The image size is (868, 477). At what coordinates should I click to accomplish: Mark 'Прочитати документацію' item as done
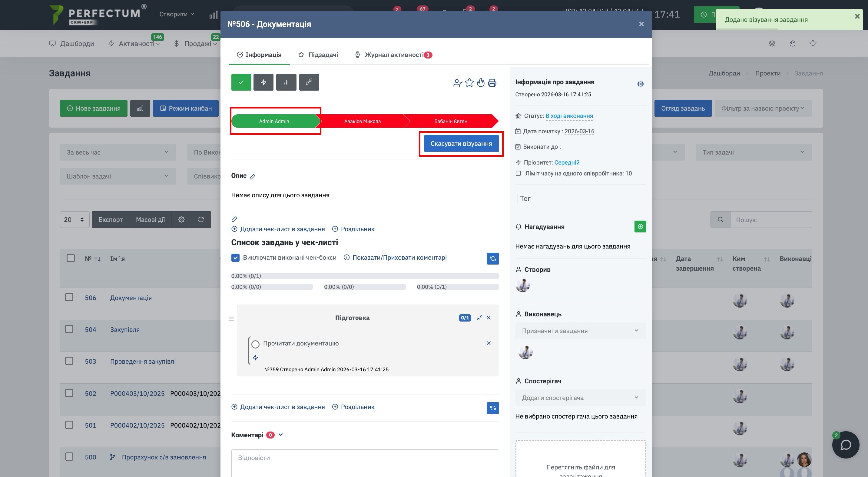pos(255,344)
